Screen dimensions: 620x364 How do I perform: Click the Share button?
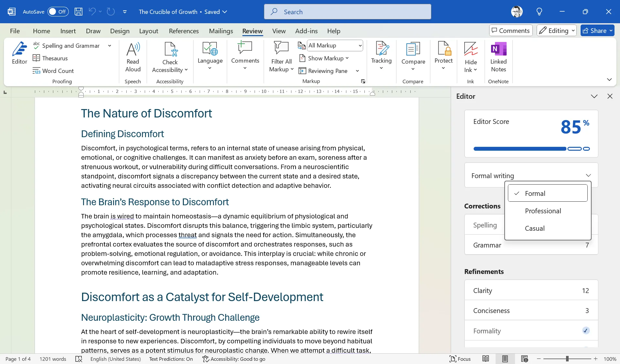pyautogui.click(x=596, y=30)
